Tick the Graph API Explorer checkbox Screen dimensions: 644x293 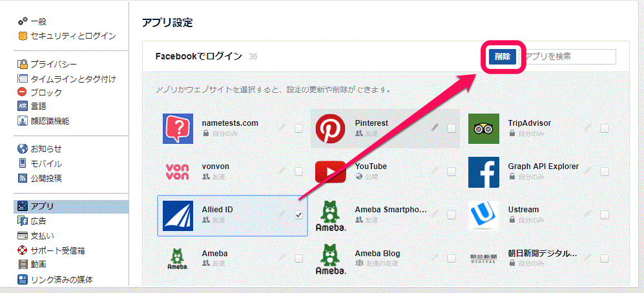(605, 171)
